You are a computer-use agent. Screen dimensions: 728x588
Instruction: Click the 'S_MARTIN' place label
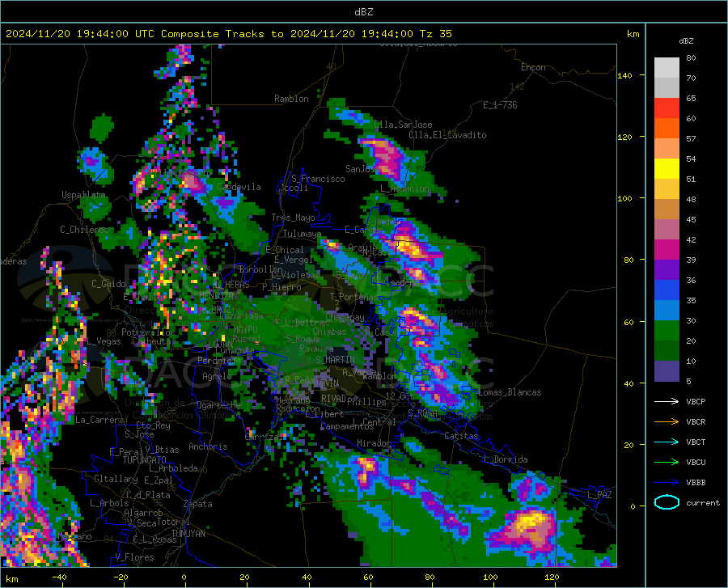(x=335, y=360)
